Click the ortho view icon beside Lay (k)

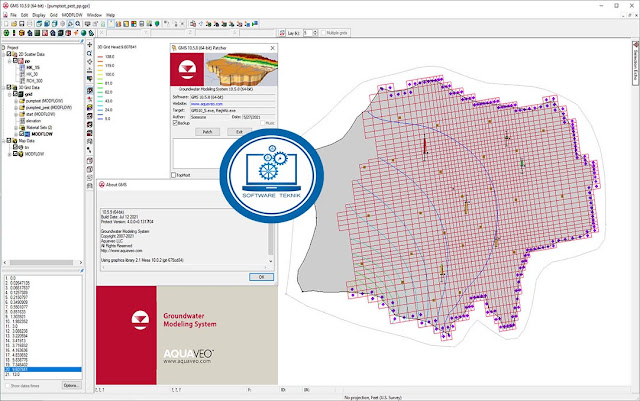[282, 33]
